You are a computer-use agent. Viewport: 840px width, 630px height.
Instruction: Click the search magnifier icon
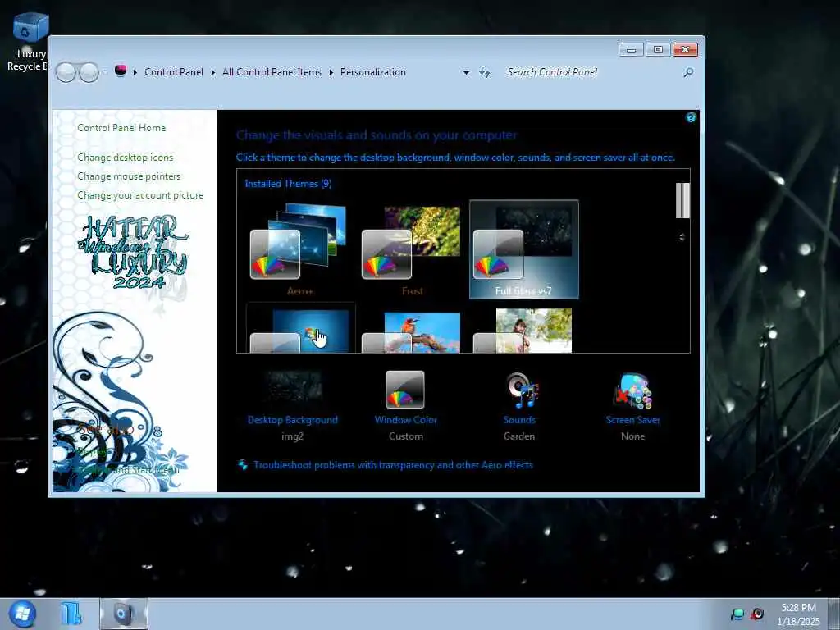pos(688,72)
